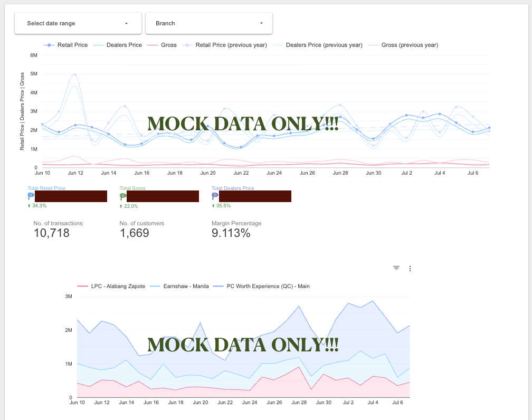Click the No. of transactions label
The height and width of the screenshot is (420, 532).
58,223
